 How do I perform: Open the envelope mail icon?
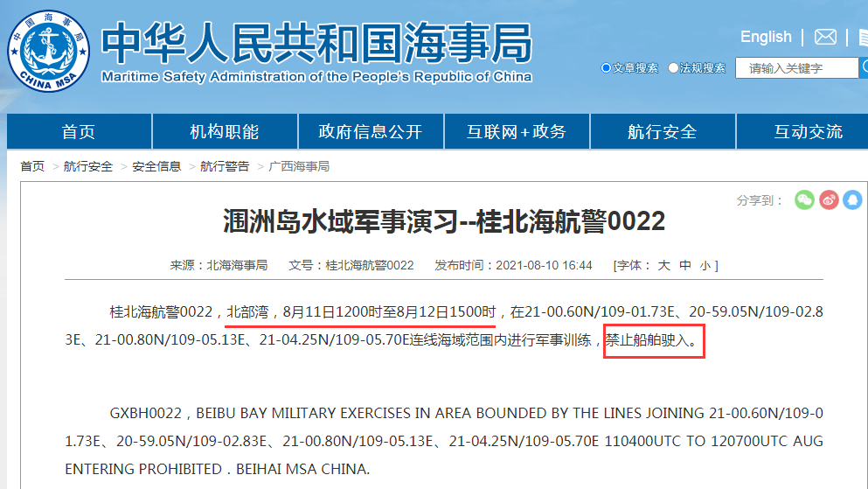pyautogui.click(x=825, y=37)
